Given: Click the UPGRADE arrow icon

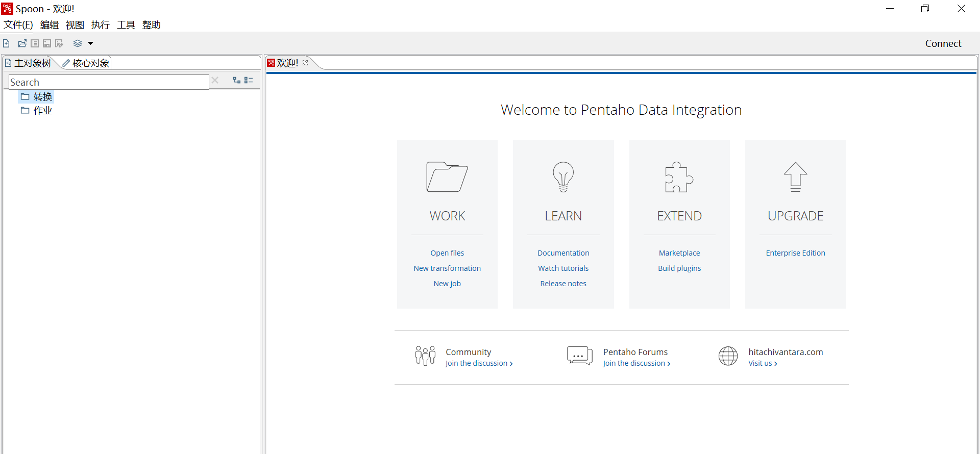Looking at the screenshot, I should [796, 176].
